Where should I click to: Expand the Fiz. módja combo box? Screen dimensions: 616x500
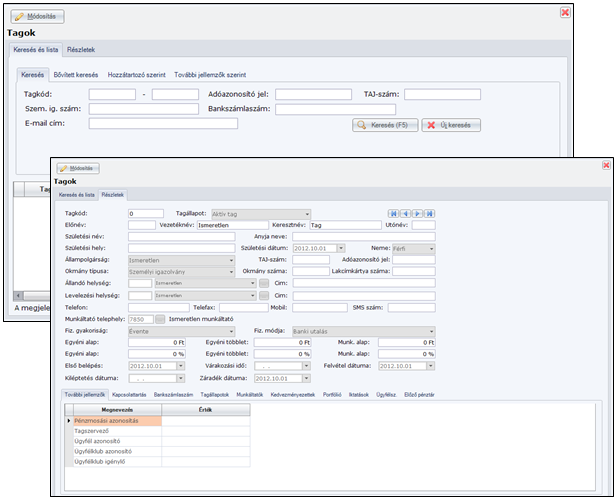pyautogui.click(x=431, y=331)
